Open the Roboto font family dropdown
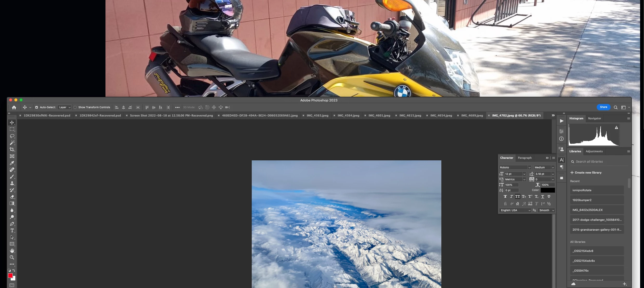Viewport: 644px width, 288px height. pos(529,168)
